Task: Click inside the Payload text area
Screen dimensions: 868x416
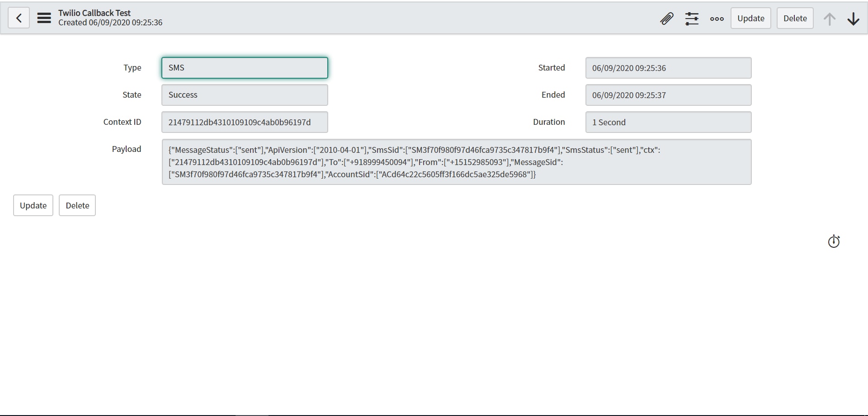Action: pyautogui.click(x=457, y=162)
